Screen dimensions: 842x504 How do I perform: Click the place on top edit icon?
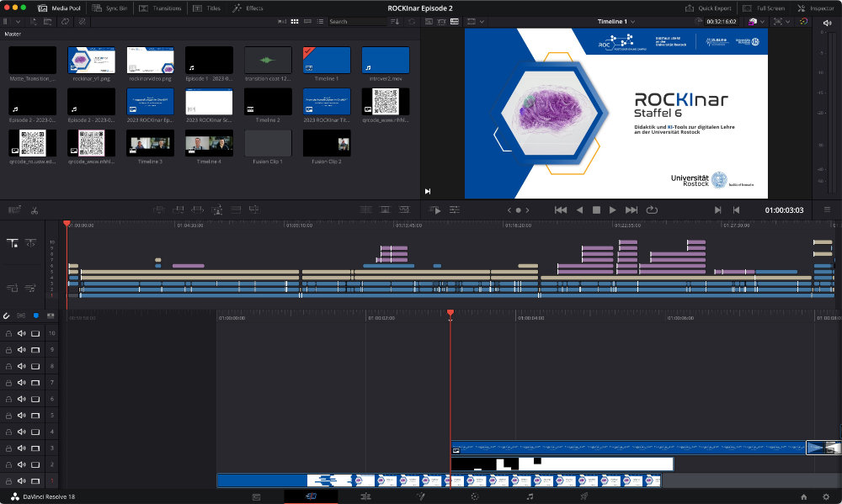(236, 210)
